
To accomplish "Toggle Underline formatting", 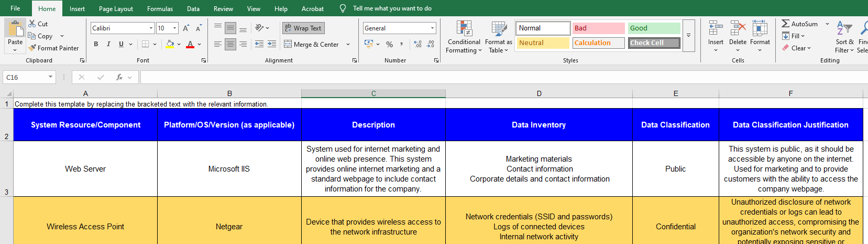I will tap(121, 44).
